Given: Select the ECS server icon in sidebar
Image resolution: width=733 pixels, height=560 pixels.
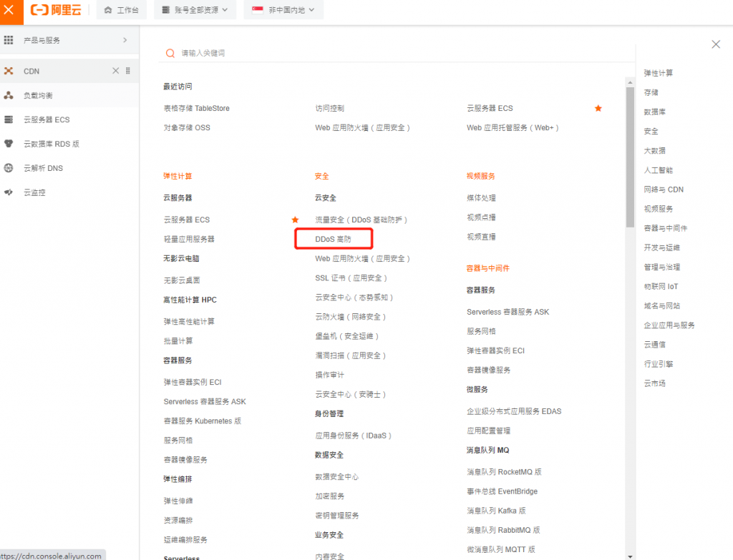Looking at the screenshot, I should coord(9,119).
